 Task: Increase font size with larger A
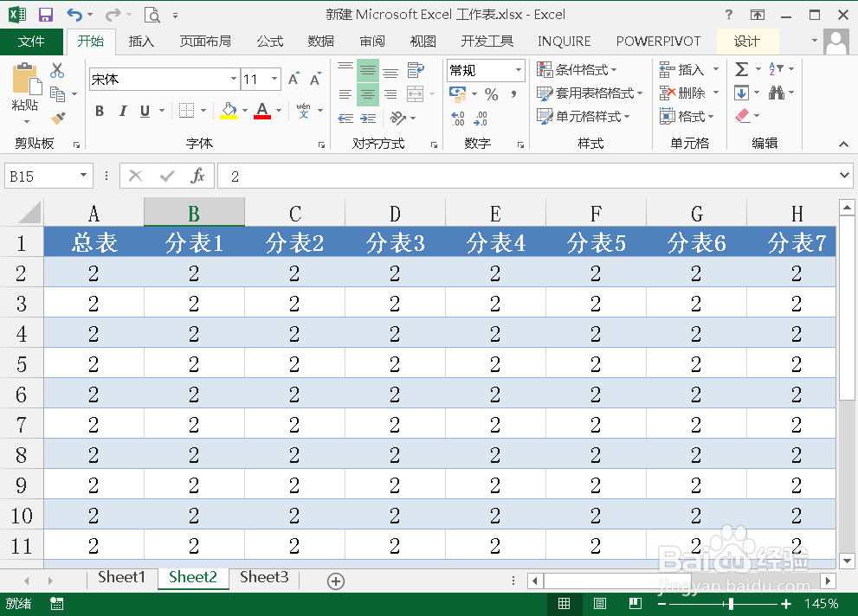click(294, 79)
